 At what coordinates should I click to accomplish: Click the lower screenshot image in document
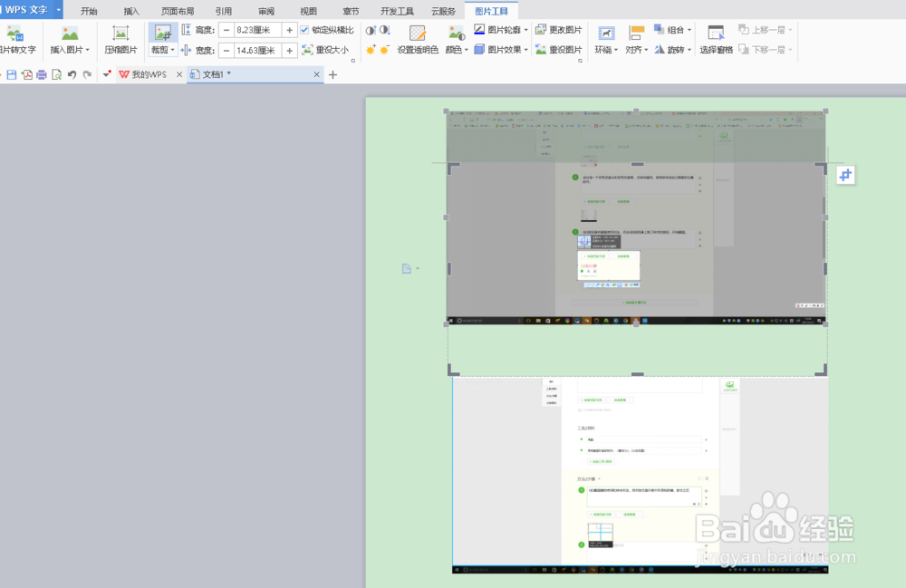pos(641,475)
